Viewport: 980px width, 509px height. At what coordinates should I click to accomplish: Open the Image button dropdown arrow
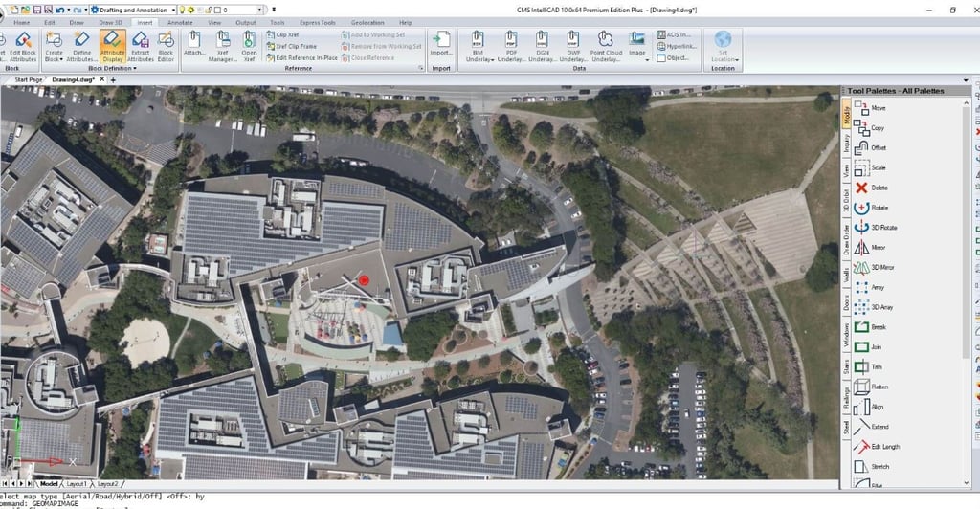647,59
